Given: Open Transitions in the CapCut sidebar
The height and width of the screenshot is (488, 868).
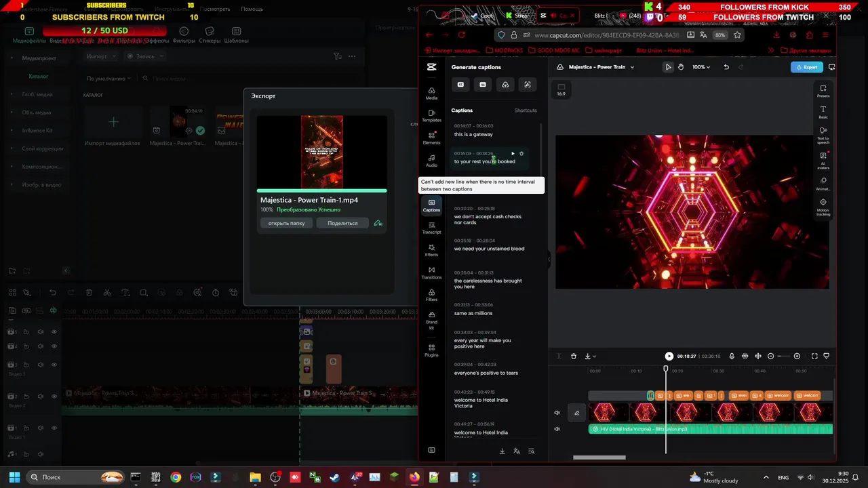Looking at the screenshot, I should pyautogui.click(x=431, y=272).
